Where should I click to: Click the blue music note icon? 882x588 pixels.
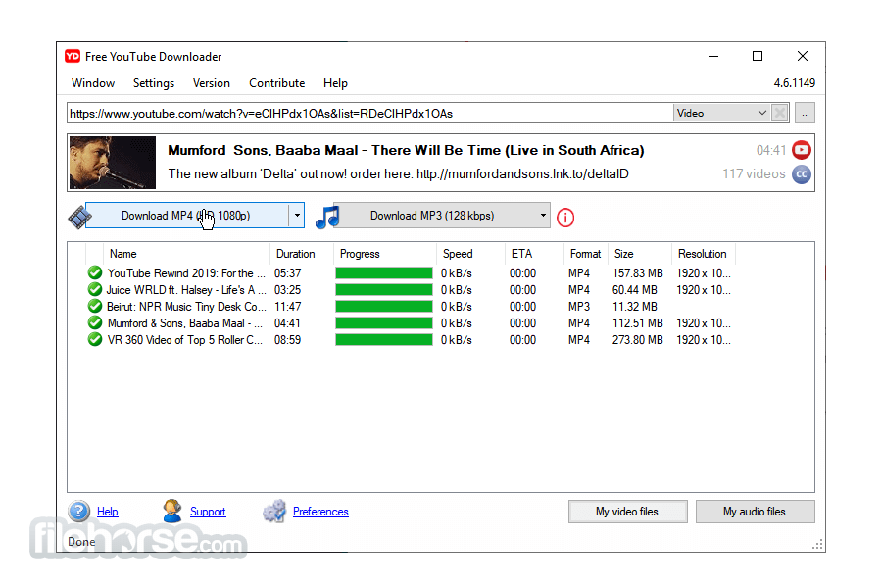click(327, 218)
